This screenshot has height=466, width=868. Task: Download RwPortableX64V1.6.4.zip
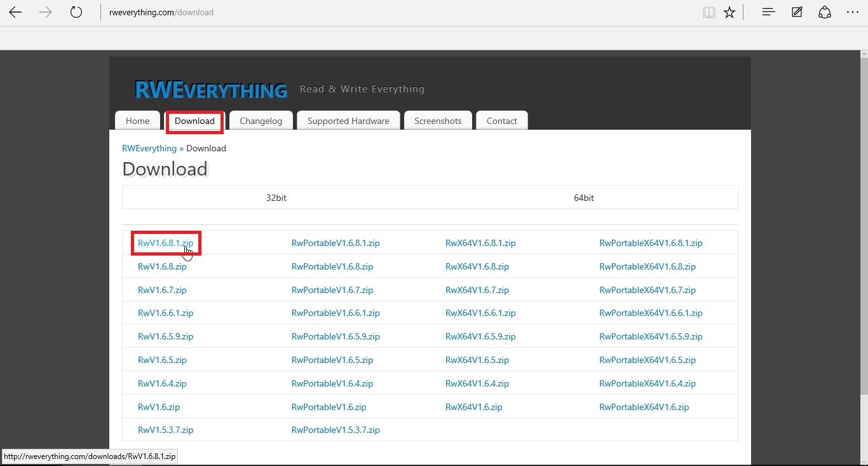click(x=648, y=383)
